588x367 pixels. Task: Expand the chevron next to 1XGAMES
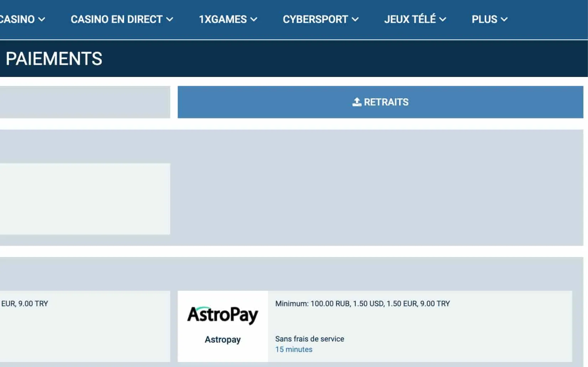[x=254, y=20]
